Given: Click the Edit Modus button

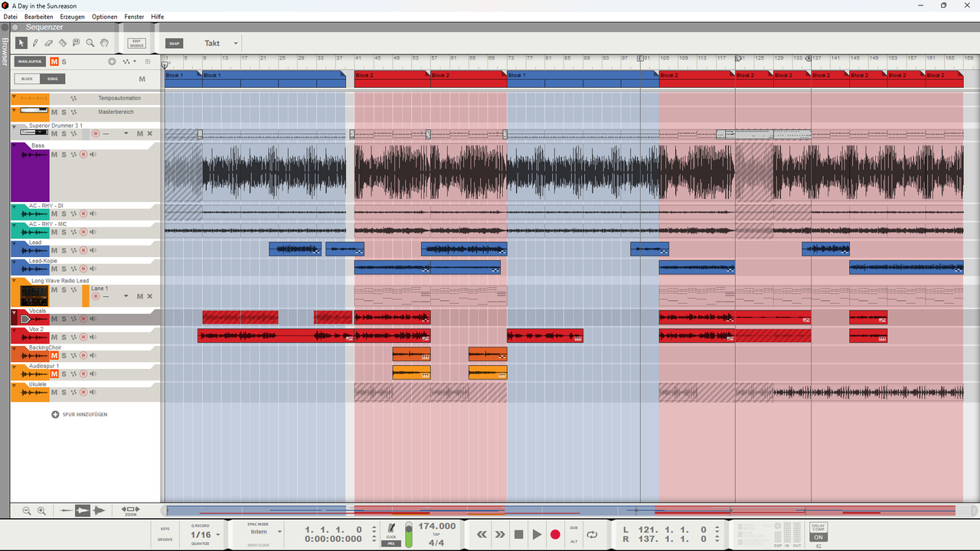Looking at the screenshot, I should pos(137,44).
